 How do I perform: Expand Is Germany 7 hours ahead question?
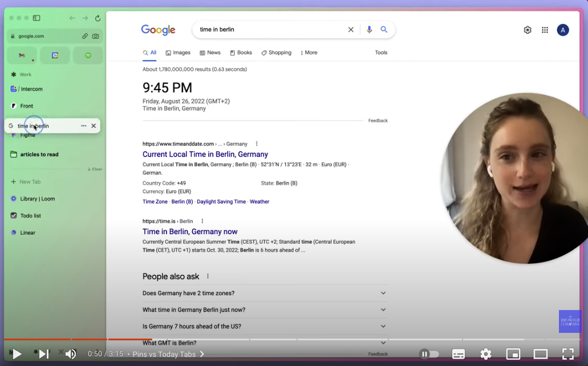point(265,326)
